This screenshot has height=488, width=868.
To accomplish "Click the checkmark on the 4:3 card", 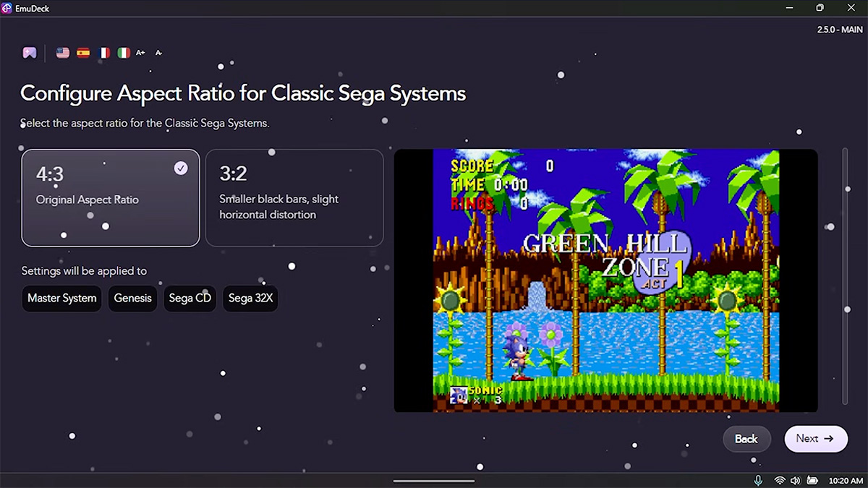I will coord(182,168).
